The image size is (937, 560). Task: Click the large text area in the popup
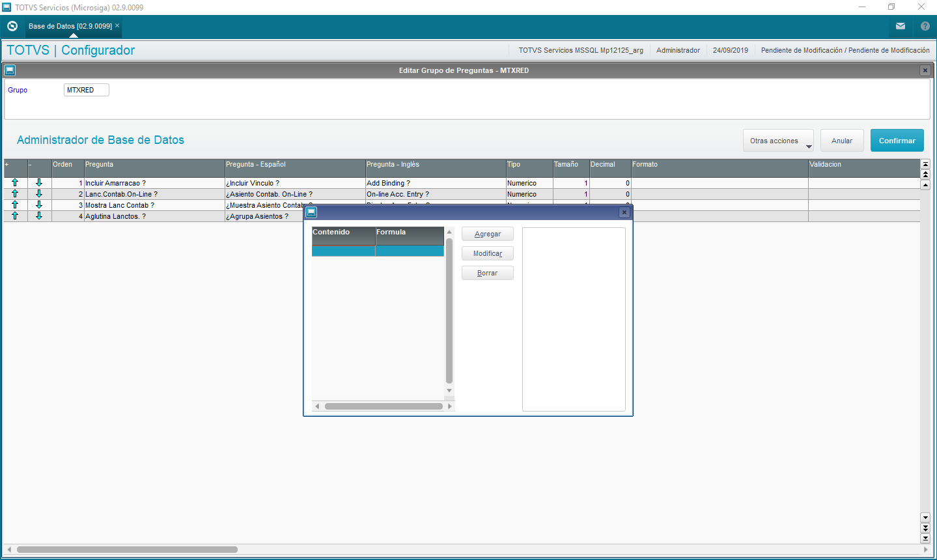[x=574, y=319]
